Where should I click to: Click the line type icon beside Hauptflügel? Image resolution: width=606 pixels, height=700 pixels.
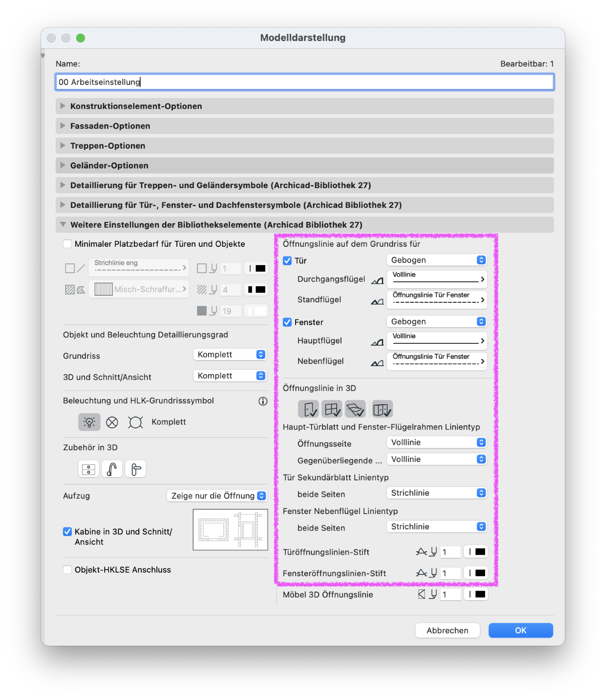point(377,342)
